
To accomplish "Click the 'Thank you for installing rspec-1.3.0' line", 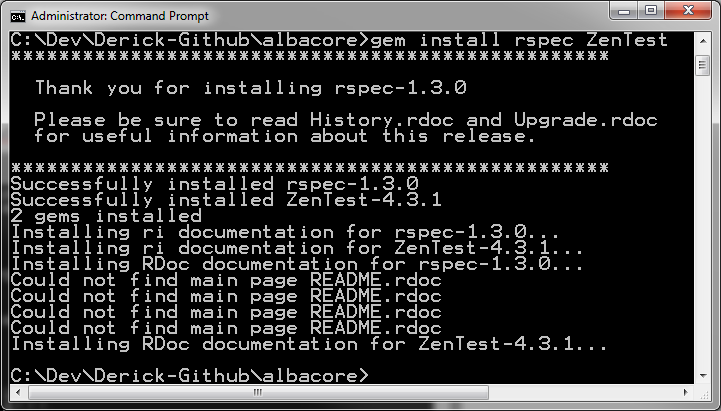I will [x=251, y=88].
